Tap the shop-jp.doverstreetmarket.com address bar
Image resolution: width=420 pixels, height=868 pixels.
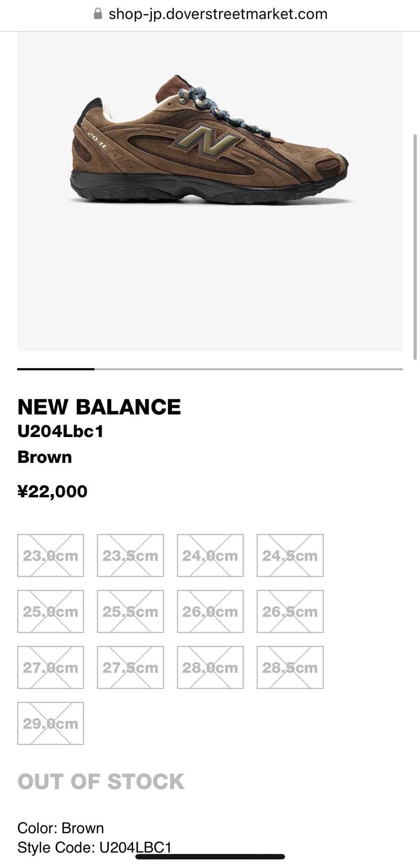pos(218,14)
